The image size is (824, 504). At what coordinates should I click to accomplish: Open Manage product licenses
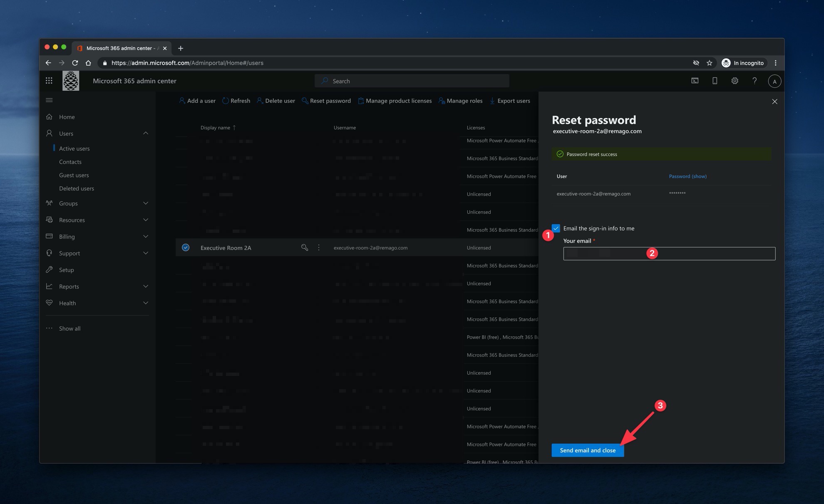[x=395, y=101]
